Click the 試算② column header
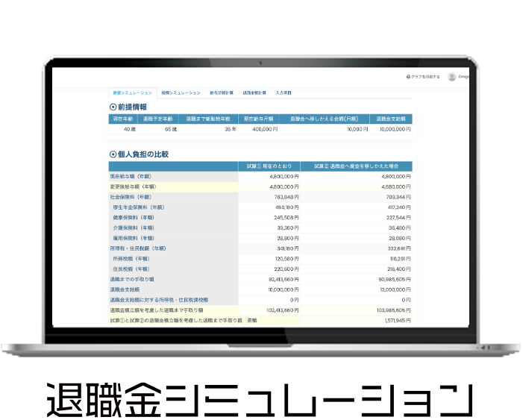The image size is (523, 420). click(x=356, y=166)
